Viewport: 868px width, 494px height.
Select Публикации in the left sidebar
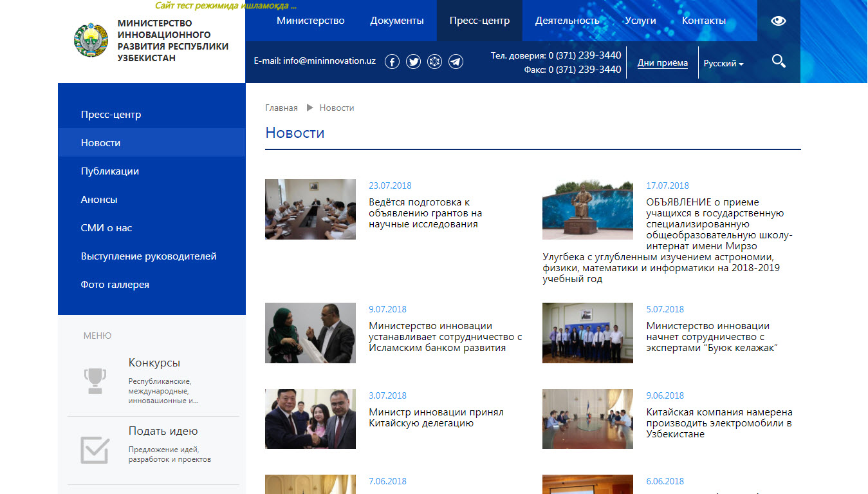pos(110,171)
